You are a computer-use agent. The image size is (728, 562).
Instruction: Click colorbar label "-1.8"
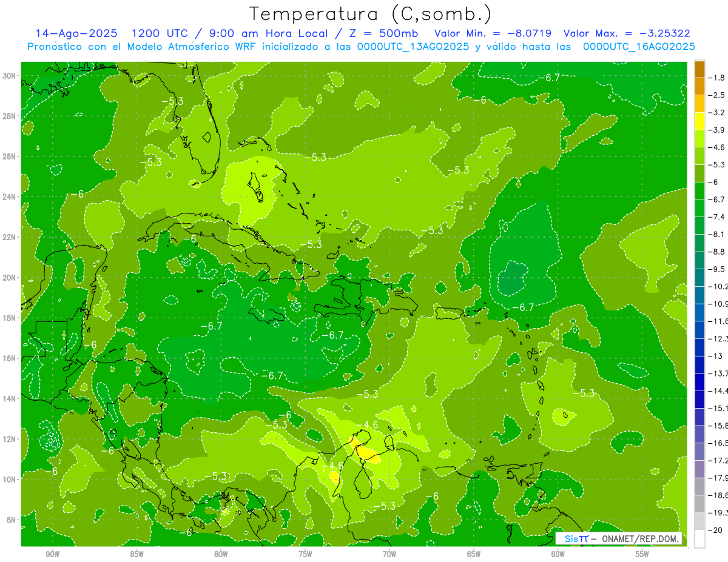718,78
